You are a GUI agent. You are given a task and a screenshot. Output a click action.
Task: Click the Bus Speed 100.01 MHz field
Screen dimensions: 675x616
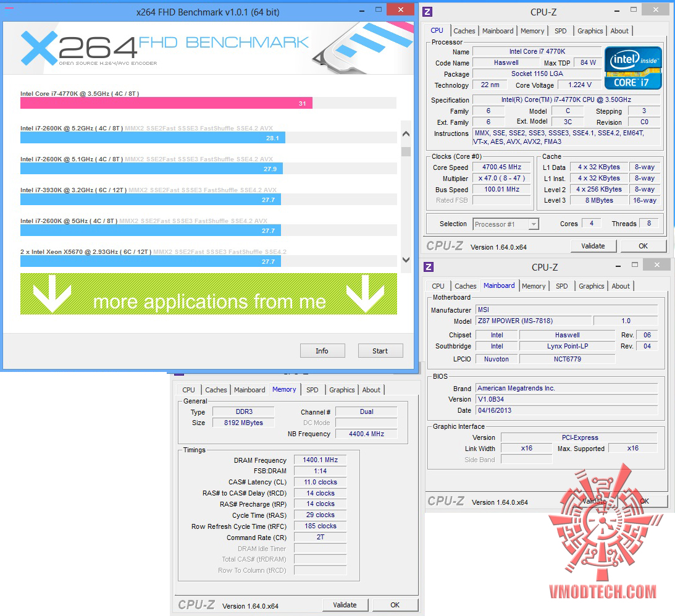[x=501, y=190]
